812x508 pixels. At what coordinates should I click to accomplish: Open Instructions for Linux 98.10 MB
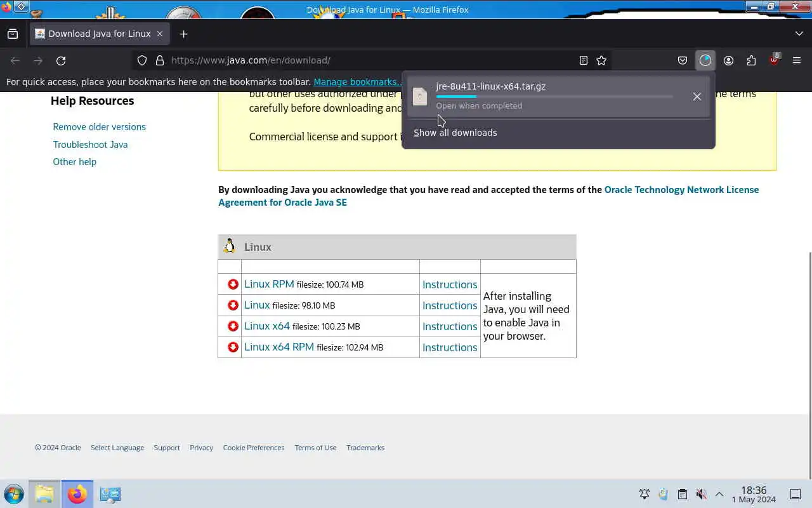point(450,305)
